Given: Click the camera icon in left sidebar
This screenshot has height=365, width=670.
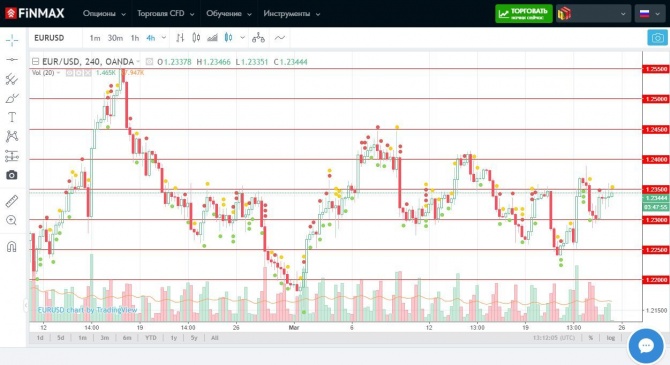Looking at the screenshot, I should coord(12,175).
